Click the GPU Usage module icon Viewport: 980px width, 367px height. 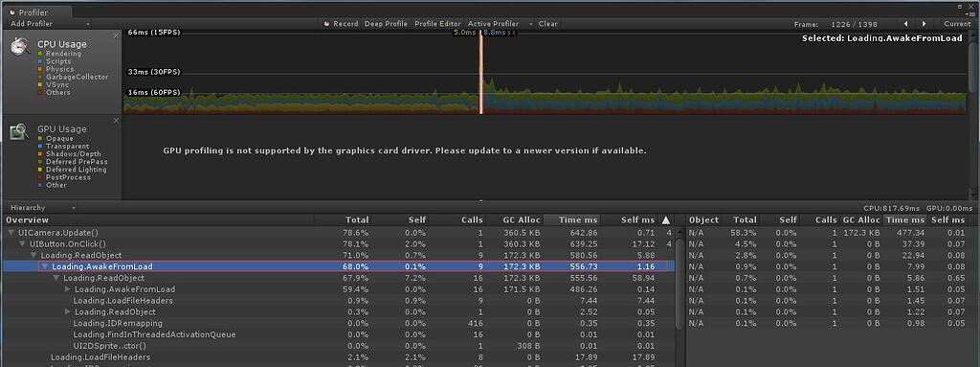[x=20, y=131]
